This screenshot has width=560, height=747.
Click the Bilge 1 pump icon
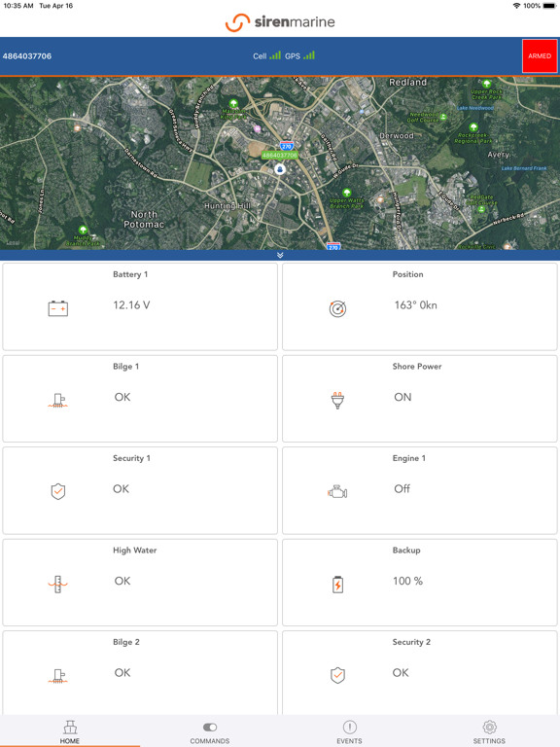[58, 400]
